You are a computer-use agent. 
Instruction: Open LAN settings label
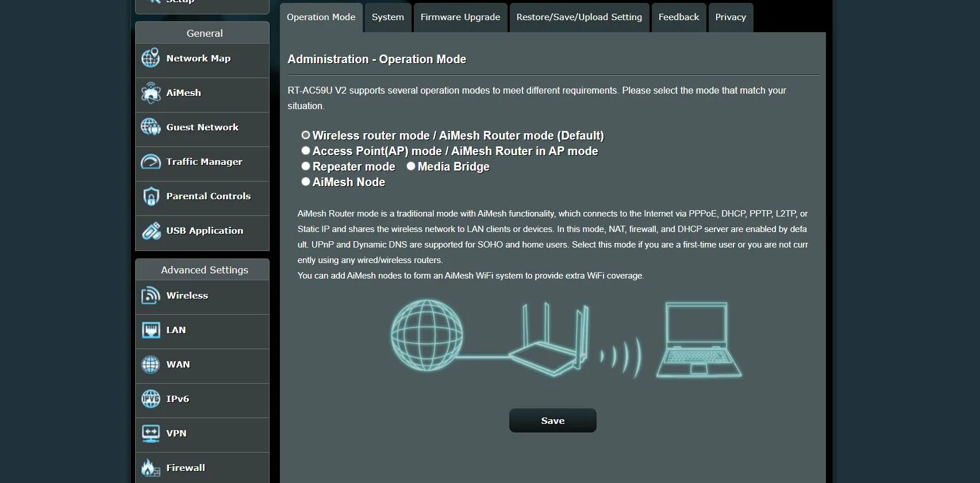(176, 330)
